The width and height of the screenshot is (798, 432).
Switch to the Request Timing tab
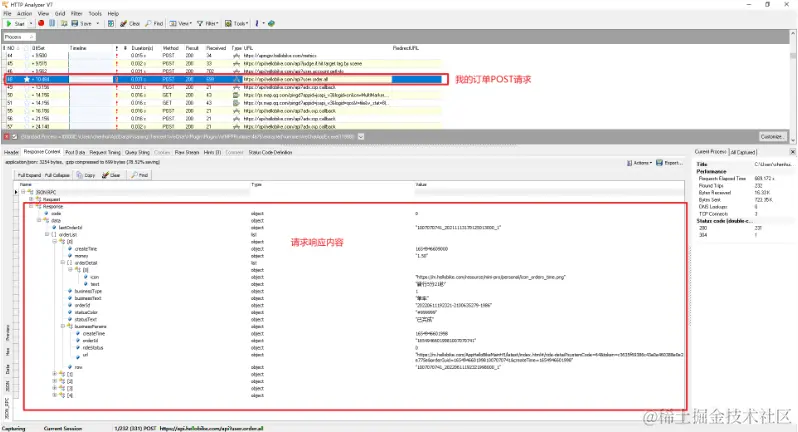click(x=105, y=152)
